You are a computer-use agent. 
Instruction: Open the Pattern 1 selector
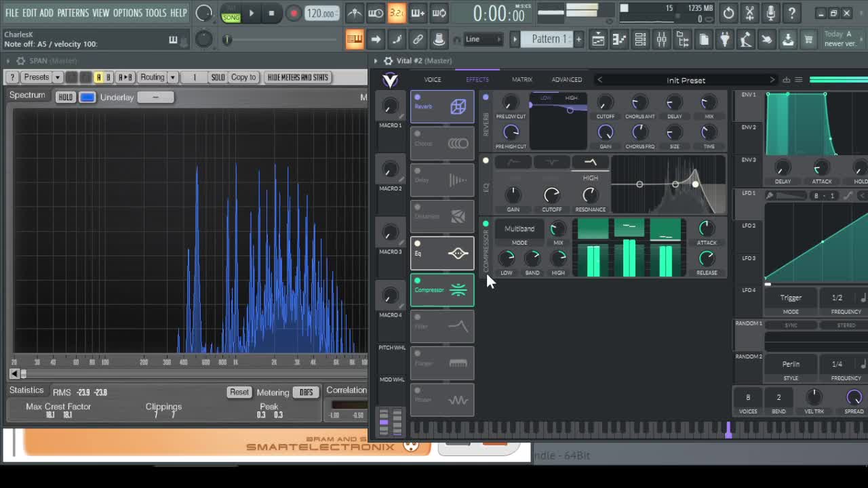tap(548, 39)
